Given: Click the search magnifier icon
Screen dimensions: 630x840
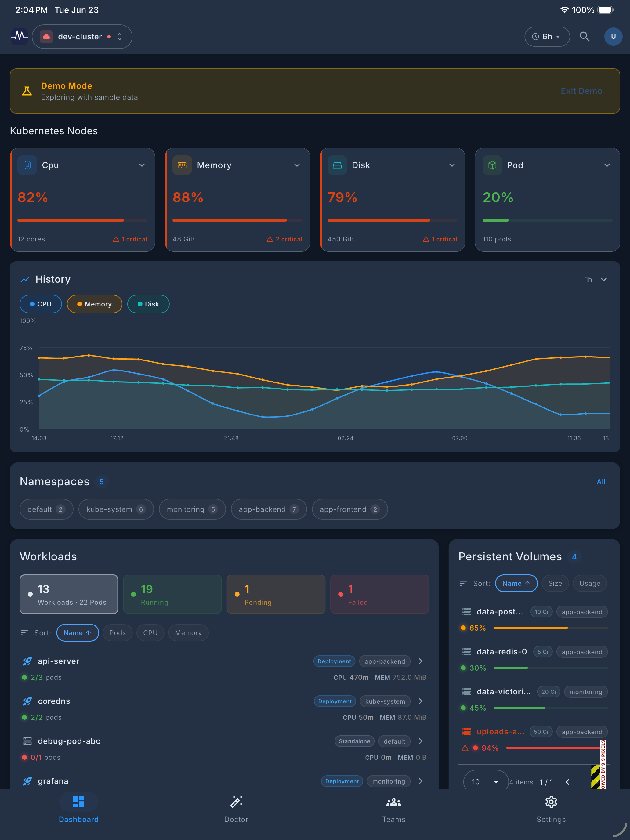Looking at the screenshot, I should [585, 36].
